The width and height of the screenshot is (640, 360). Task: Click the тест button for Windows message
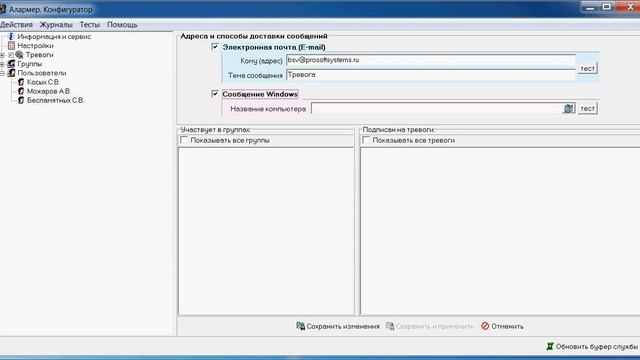pyautogui.click(x=587, y=108)
